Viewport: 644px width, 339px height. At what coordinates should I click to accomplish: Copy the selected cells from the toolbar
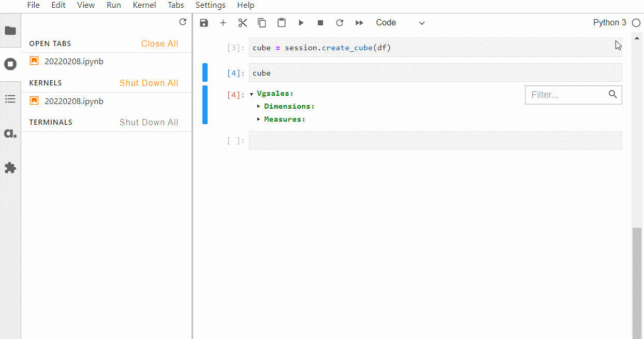tap(262, 23)
